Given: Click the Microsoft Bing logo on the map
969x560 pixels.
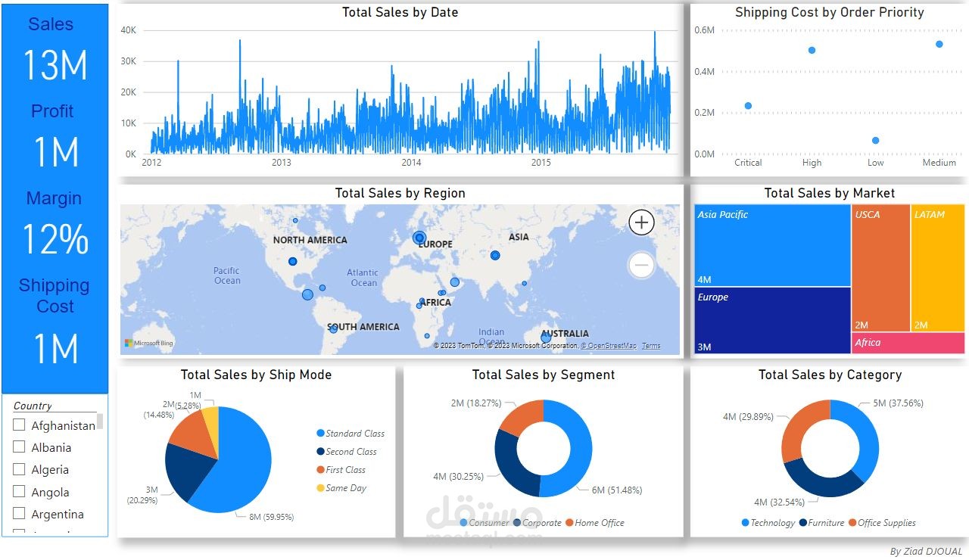Looking at the screenshot, I should click(x=149, y=343).
